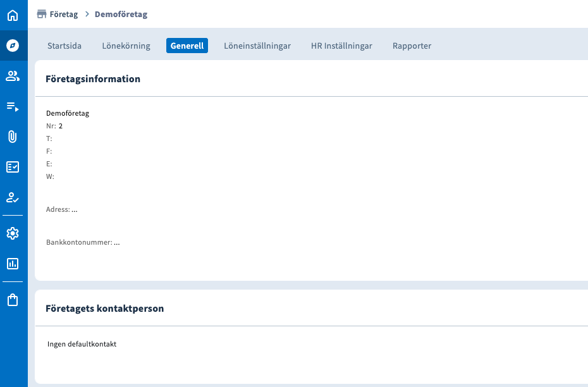This screenshot has width=588, height=387.
Task: Click the storefront icon in the breadcrumb
Action: coord(42,14)
